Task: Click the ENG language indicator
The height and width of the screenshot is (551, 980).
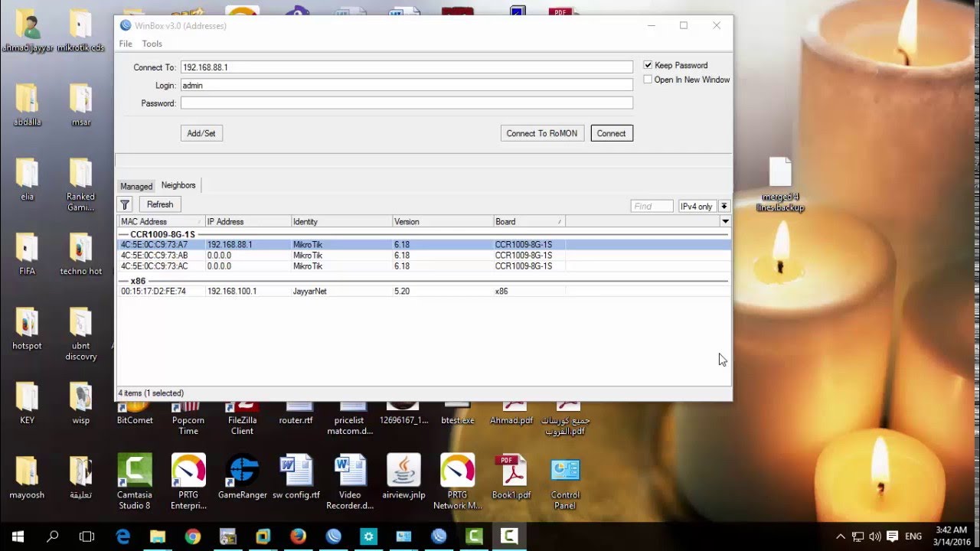Action: click(x=913, y=536)
